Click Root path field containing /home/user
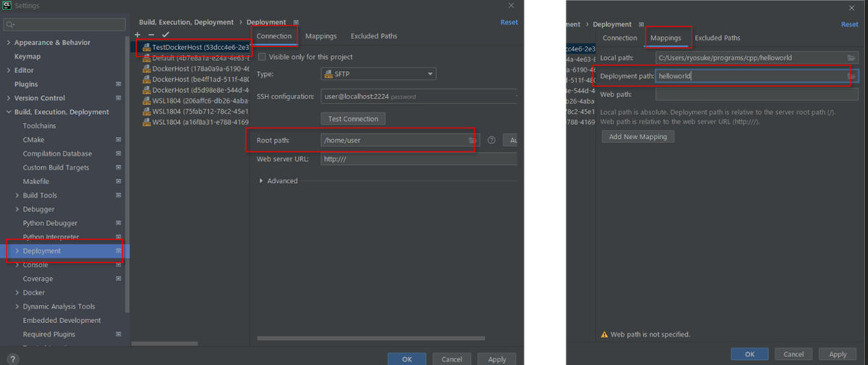868x365 pixels. pos(399,140)
